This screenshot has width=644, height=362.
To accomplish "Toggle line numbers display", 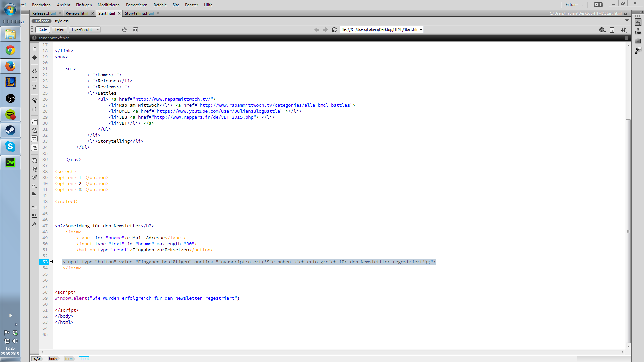I will [x=34, y=122].
